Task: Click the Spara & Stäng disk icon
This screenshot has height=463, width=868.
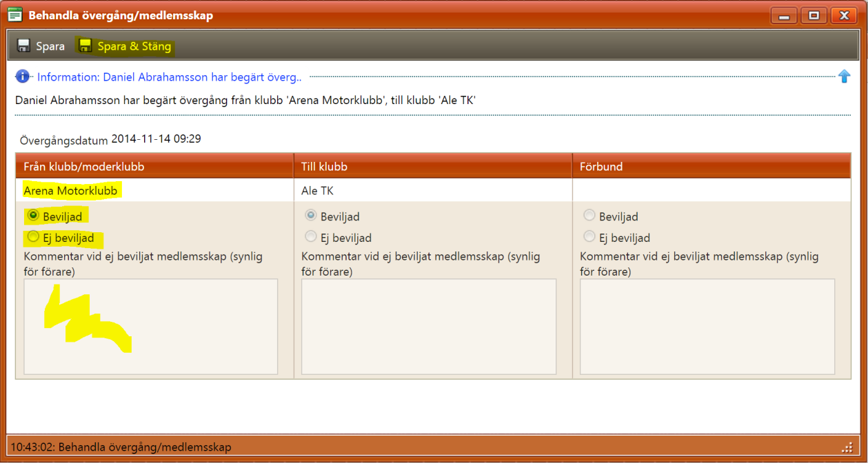Action: pyautogui.click(x=85, y=46)
